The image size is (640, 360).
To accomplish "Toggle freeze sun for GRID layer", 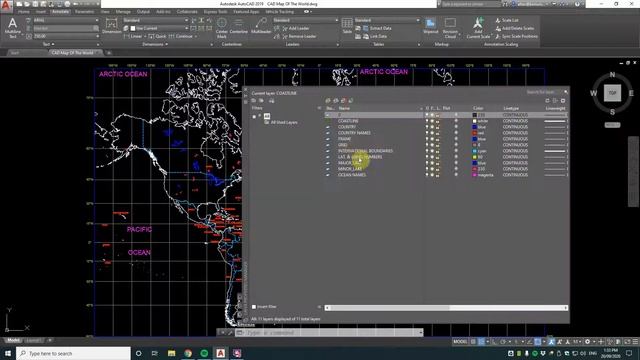I will 432,145.
